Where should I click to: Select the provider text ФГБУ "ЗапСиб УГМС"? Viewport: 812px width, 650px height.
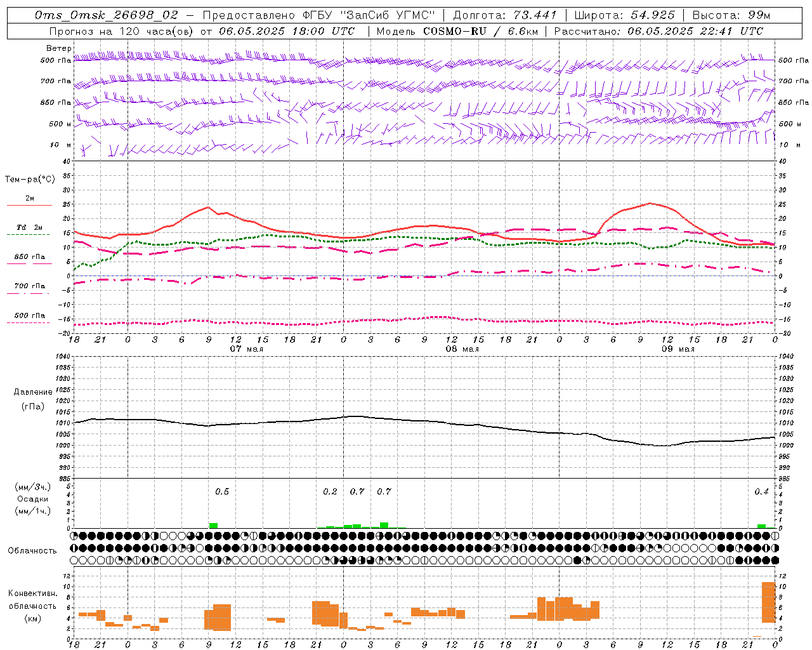coord(368,15)
